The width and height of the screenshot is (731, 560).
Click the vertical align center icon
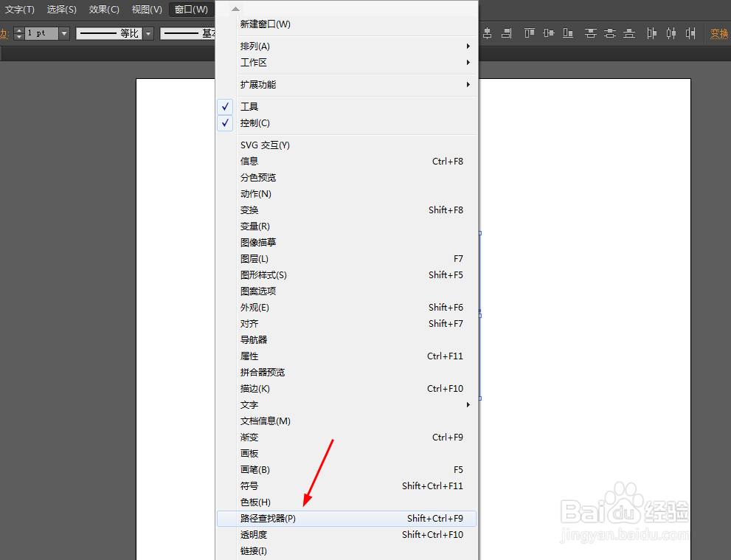coord(548,33)
